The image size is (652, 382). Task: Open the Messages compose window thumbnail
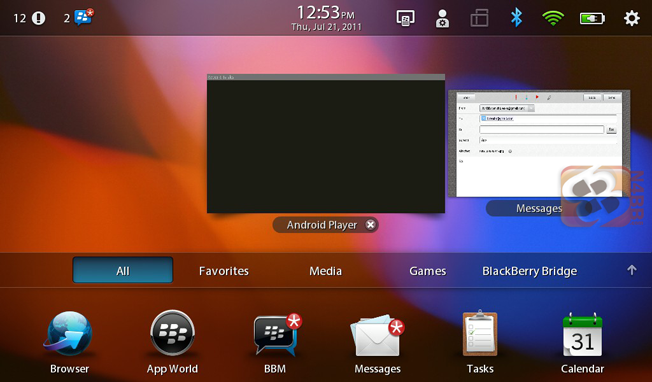pos(539,144)
